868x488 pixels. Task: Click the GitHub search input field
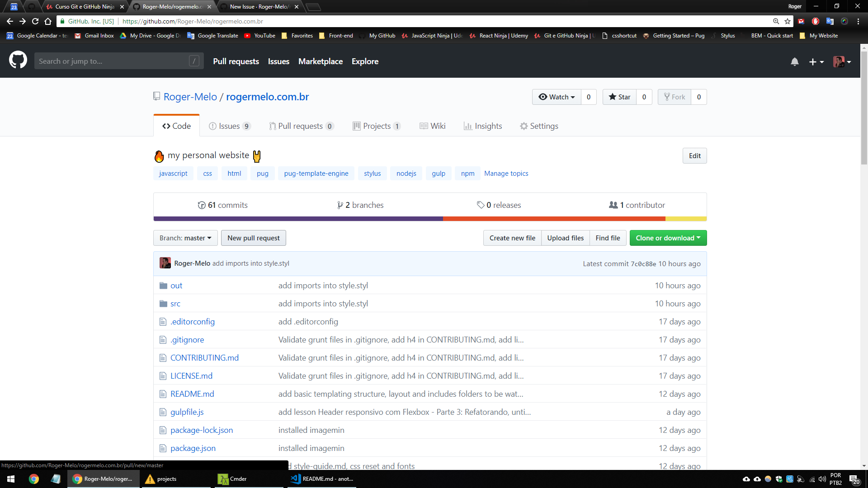coord(119,61)
